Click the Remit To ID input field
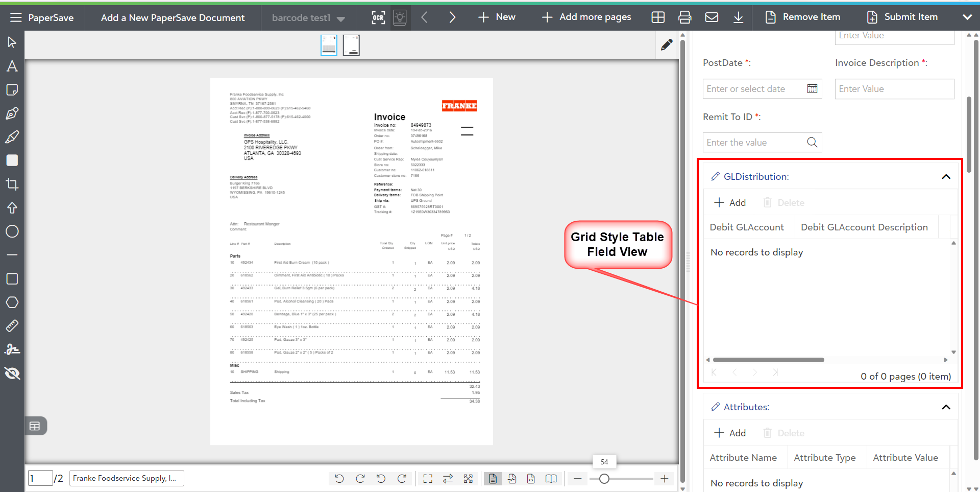Viewport: 980px width, 492px height. pos(754,143)
